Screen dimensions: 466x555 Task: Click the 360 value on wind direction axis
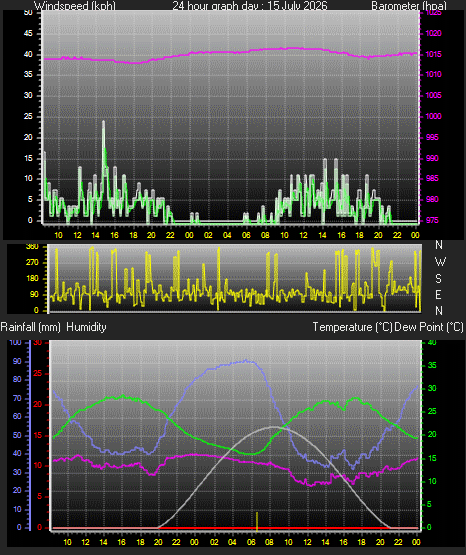[32, 247]
